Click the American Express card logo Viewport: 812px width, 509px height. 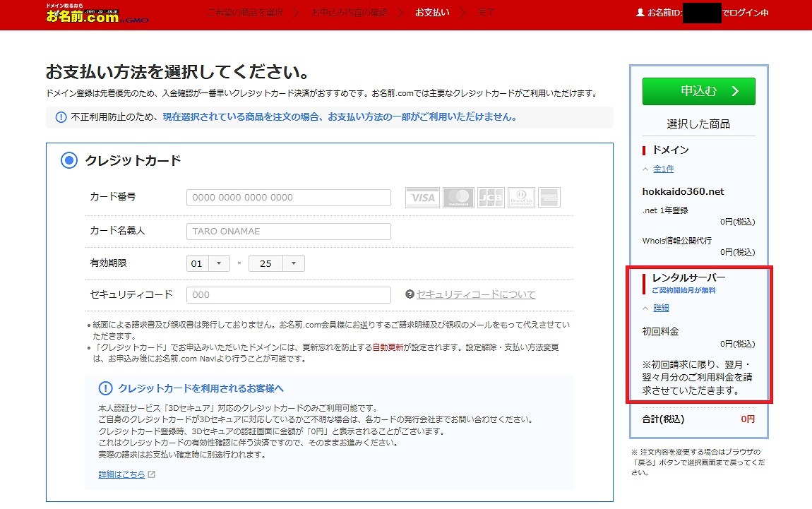click(549, 198)
